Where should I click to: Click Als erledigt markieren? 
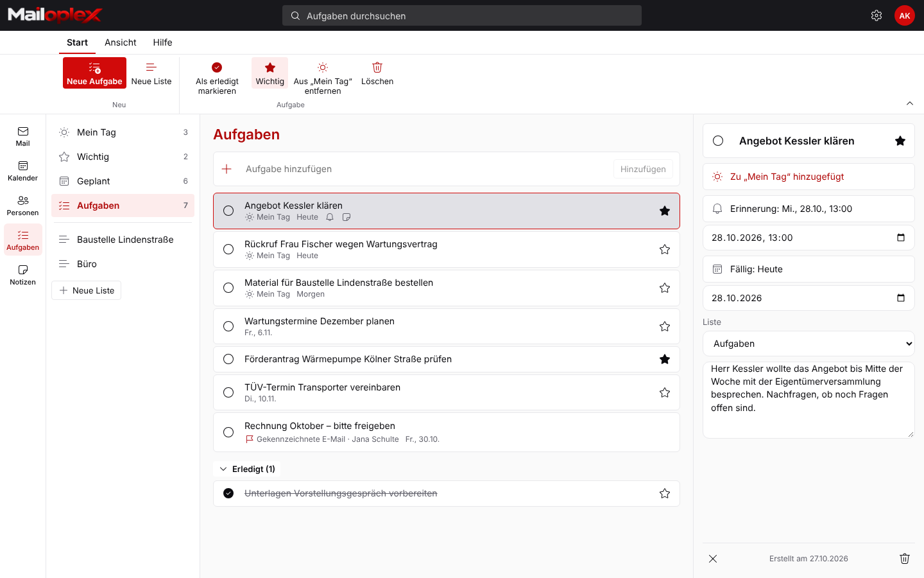point(217,78)
